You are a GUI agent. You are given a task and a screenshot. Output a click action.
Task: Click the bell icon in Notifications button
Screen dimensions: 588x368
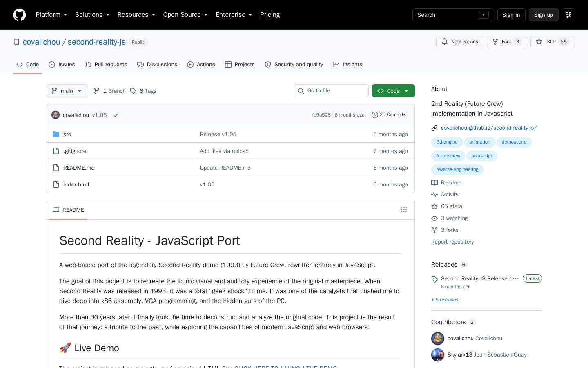point(445,42)
